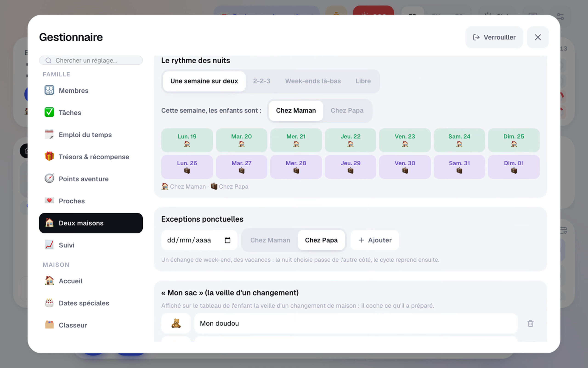This screenshot has height=368, width=588.
Task: Set this week to Chez Maman
Action: [x=296, y=110]
